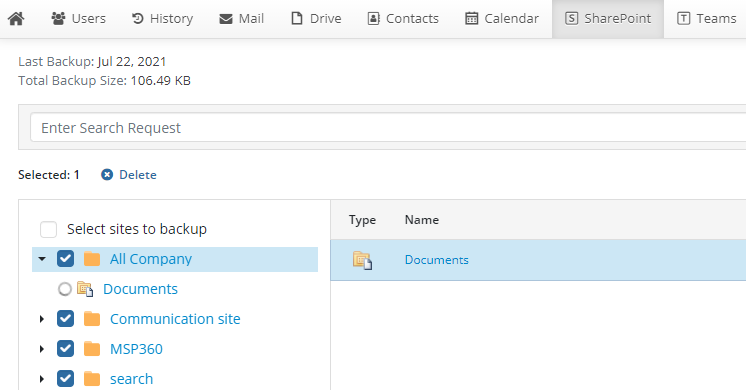Click the Drive file icon
This screenshot has width=746, height=390.
coord(297,19)
